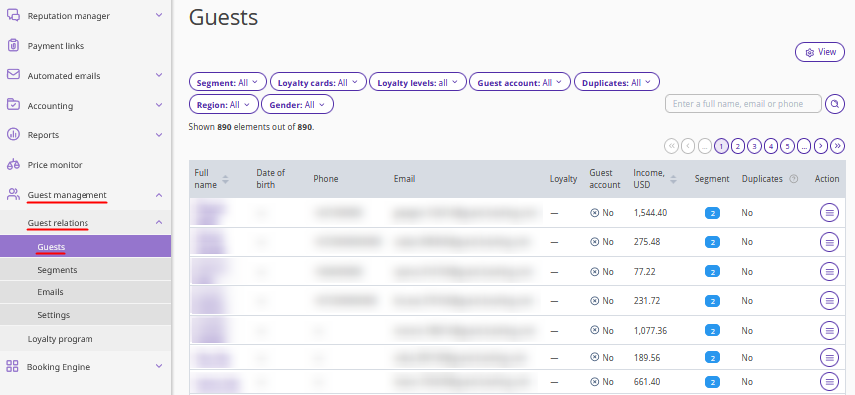Open the Loyalty levels: all filter

point(418,82)
